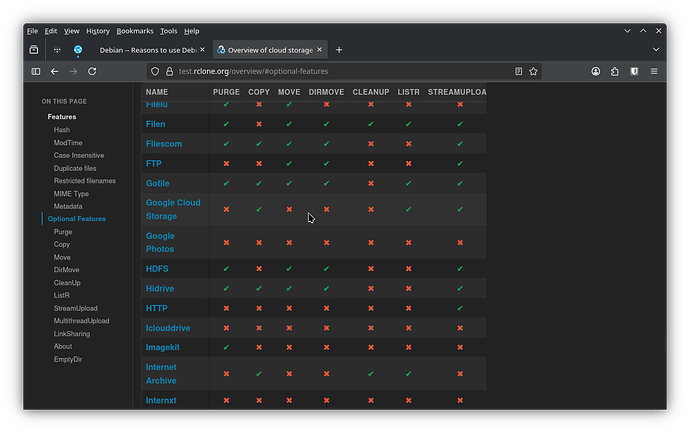Open the hamburger application menu
Image resolution: width=690 pixels, height=432 pixels.
654,71
